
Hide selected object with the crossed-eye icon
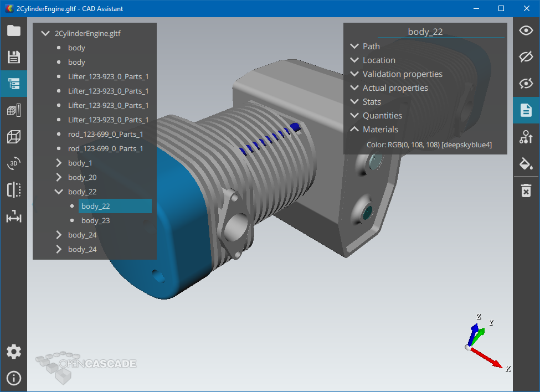pos(526,57)
